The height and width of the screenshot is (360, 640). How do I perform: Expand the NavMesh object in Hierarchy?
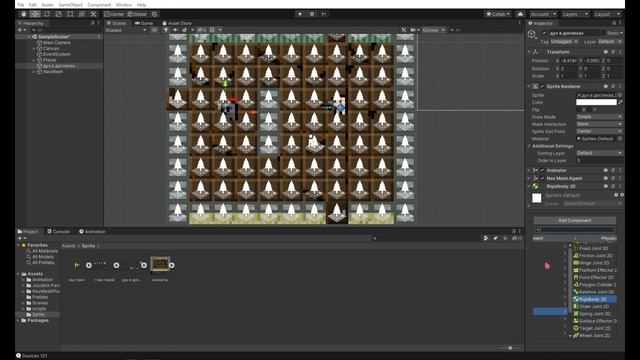(34, 71)
